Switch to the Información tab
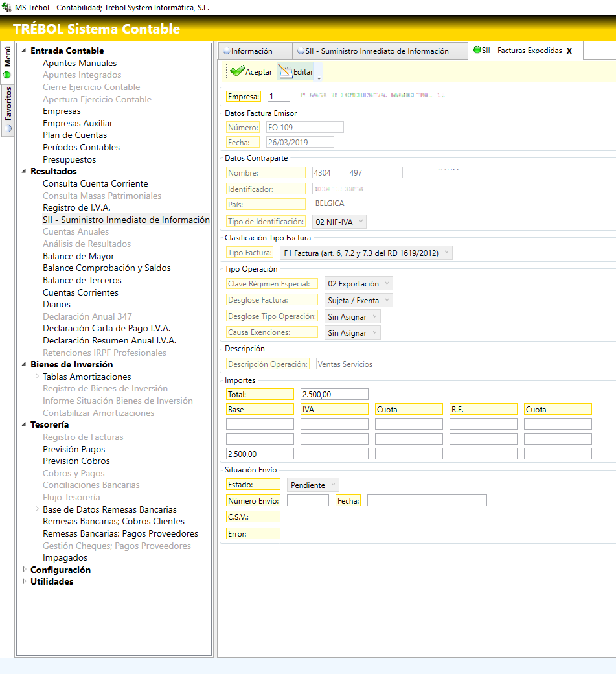This screenshot has height=674, width=616. (255, 51)
